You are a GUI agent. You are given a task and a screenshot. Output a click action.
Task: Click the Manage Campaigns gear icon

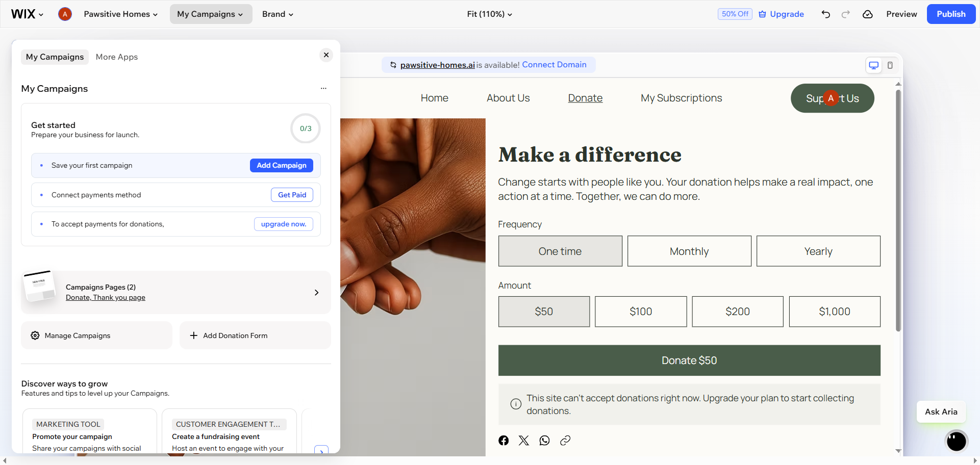click(x=35, y=335)
